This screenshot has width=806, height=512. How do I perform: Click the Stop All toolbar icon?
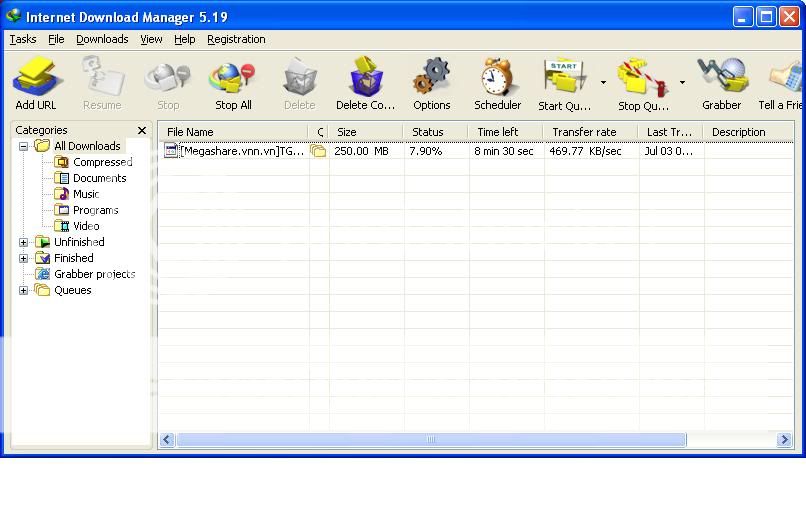point(232,78)
